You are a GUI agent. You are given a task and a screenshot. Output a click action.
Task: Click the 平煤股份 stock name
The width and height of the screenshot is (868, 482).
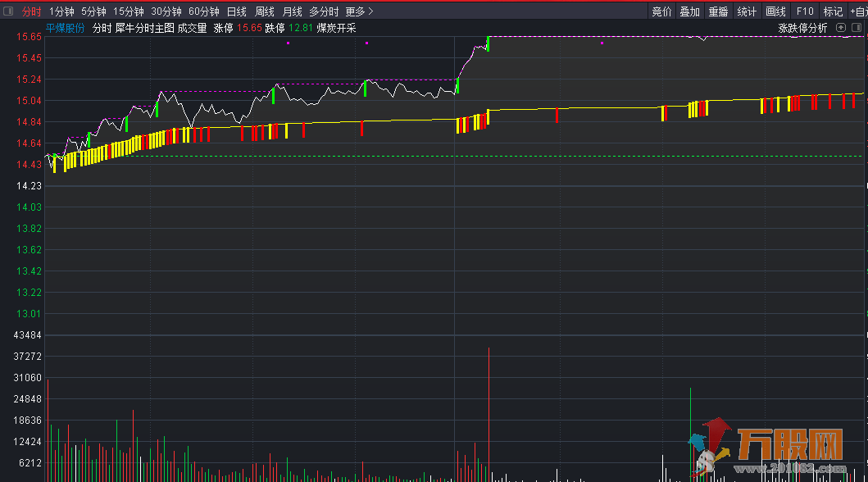pos(65,28)
